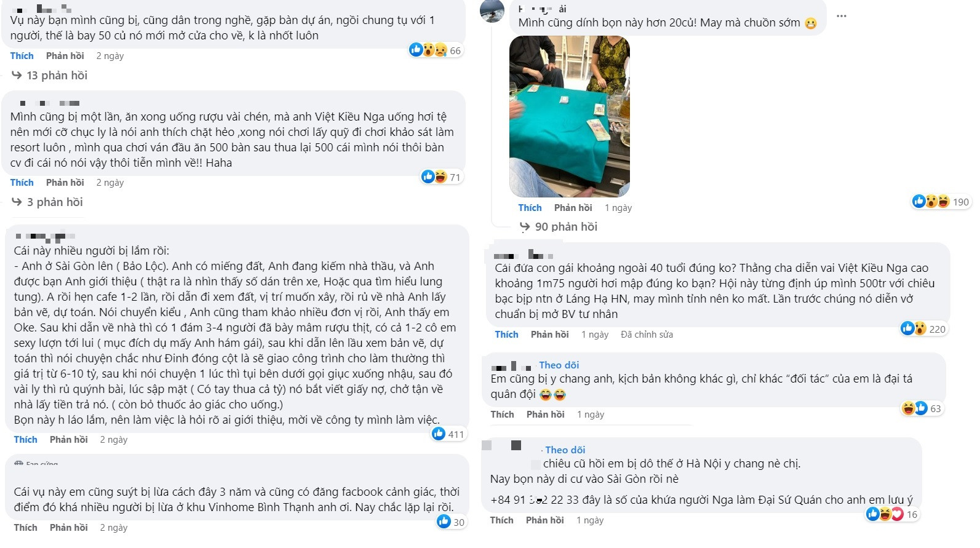Show reactions on the comment with 63

(920, 408)
